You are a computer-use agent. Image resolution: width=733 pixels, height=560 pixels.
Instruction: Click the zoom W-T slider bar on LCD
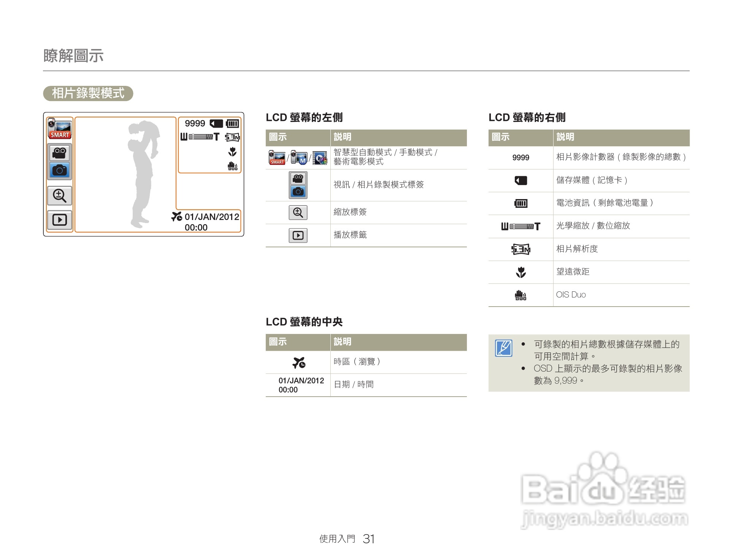click(200, 137)
